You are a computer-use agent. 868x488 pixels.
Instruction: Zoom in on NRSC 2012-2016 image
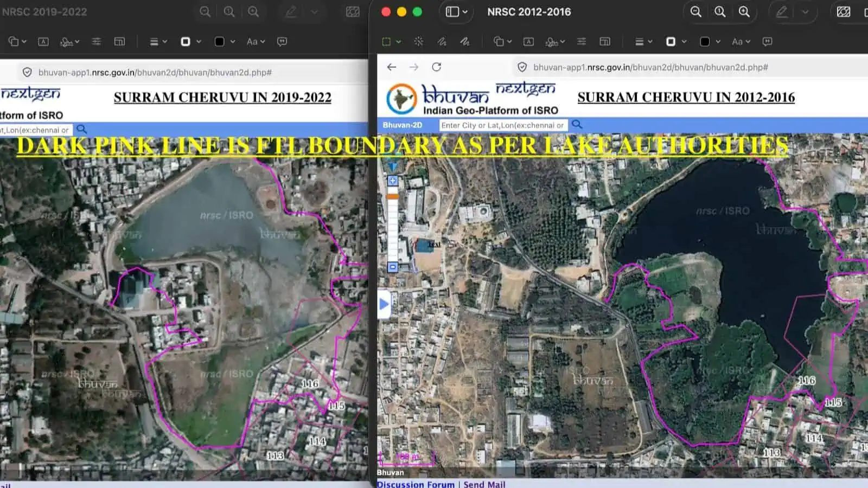click(744, 11)
